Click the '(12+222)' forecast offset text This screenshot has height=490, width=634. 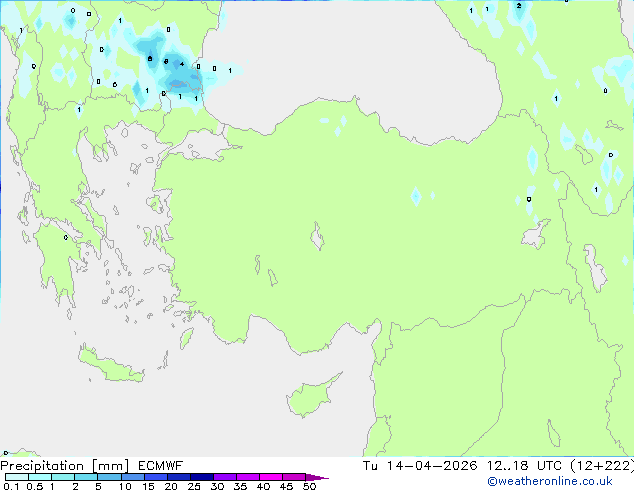[x=602, y=466]
